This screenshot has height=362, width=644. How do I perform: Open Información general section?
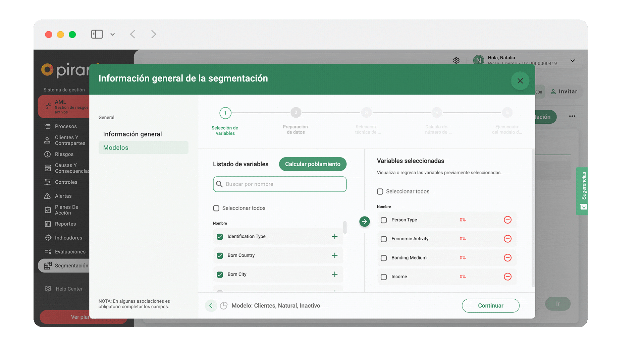(x=132, y=134)
